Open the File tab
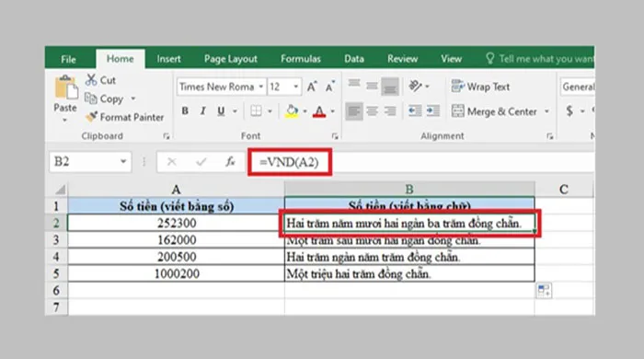 click(69, 59)
